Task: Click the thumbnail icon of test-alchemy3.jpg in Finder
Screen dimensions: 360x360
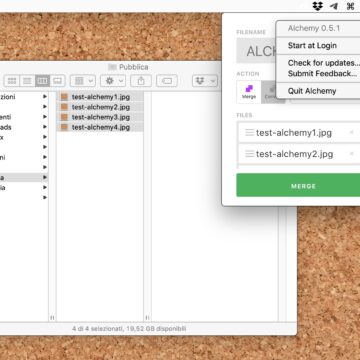Action: click(64, 117)
